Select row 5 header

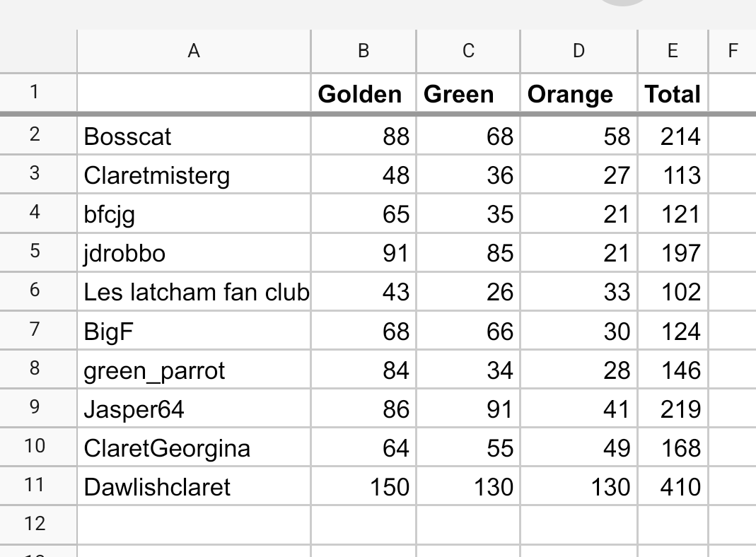(35, 252)
